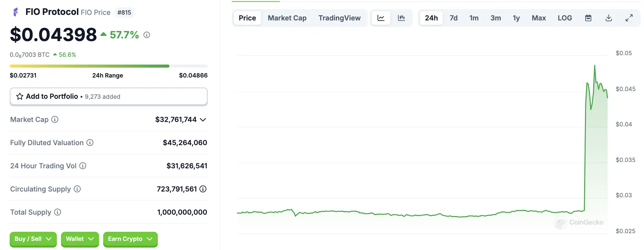This screenshot has width=644, height=250.
Task: Download the chart data
Action: point(609,18)
